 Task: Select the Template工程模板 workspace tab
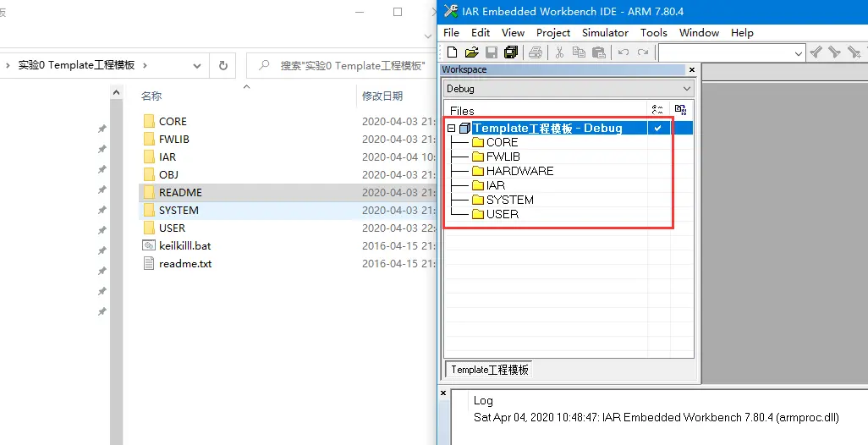coord(489,369)
